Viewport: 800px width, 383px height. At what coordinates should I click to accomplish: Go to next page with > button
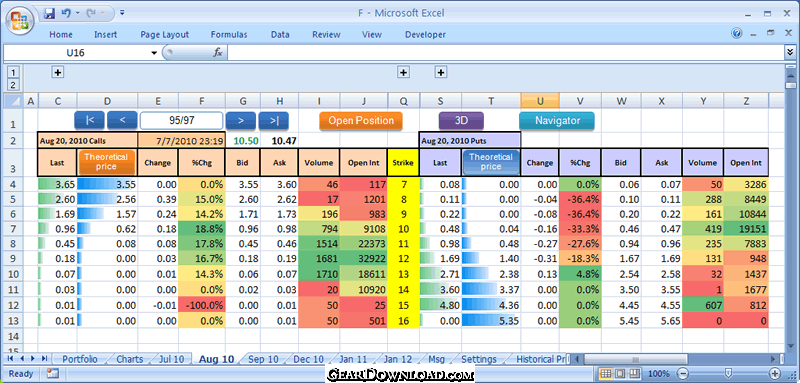[x=240, y=121]
